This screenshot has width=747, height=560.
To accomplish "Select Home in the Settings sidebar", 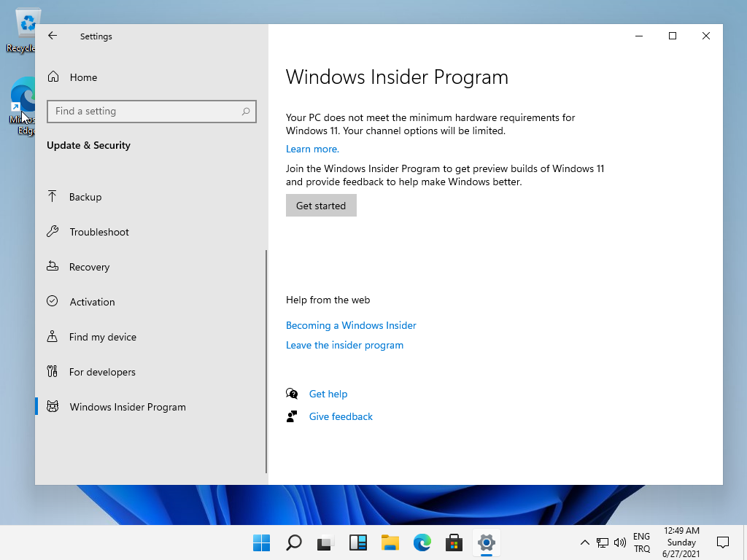I will [x=82, y=77].
